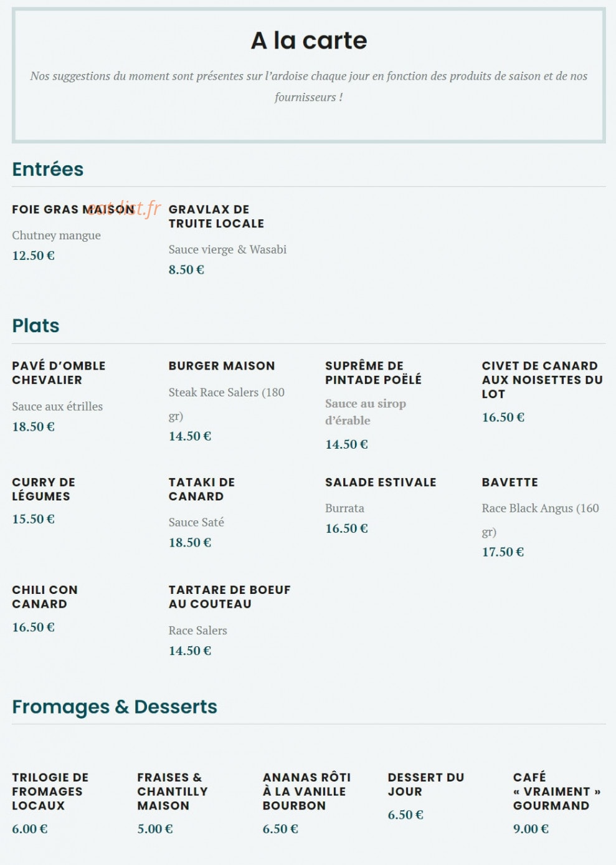Click the Entrées section heading

coord(48,169)
